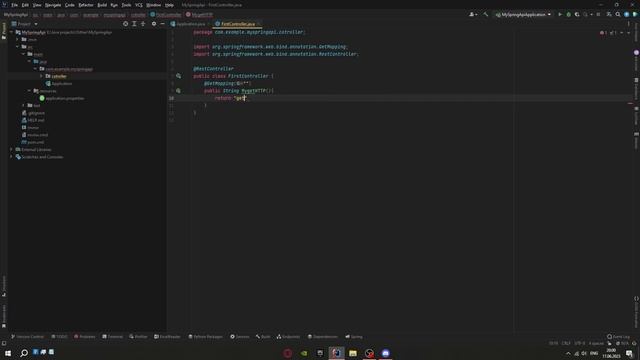
Task: Open the File menu
Action: (x=14, y=5)
